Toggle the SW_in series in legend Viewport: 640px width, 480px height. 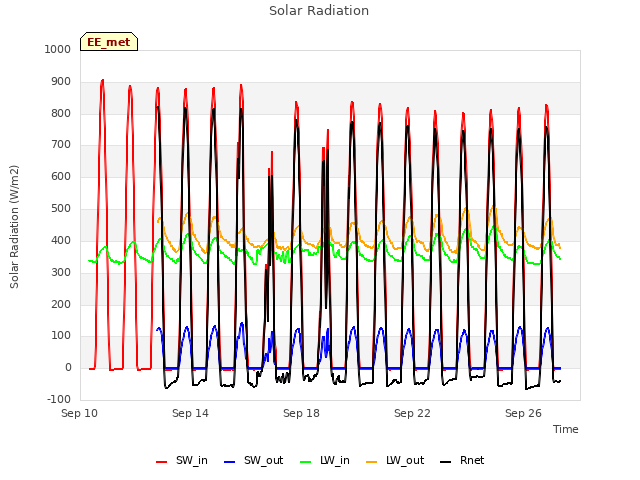(x=182, y=461)
